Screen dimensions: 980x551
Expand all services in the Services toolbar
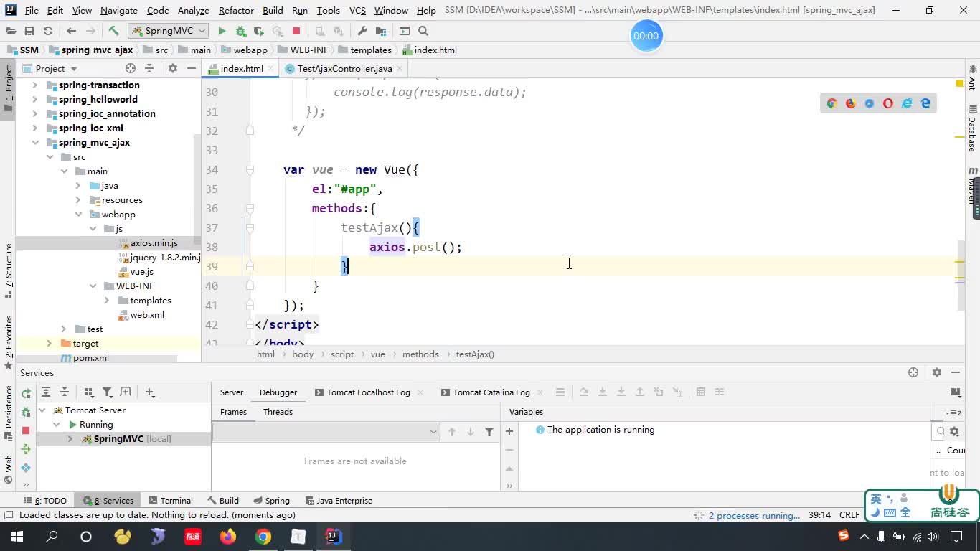[45, 392]
